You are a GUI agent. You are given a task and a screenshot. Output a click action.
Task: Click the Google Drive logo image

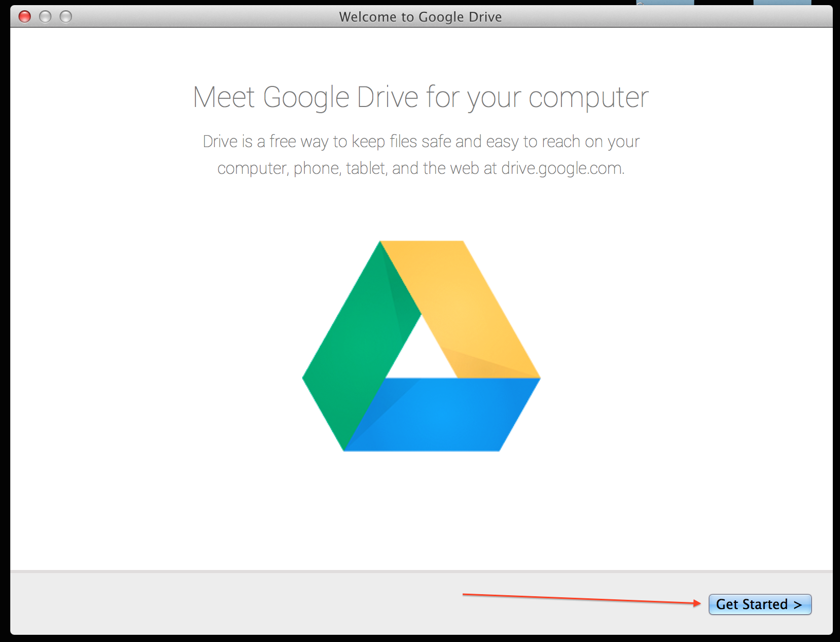[x=421, y=346]
